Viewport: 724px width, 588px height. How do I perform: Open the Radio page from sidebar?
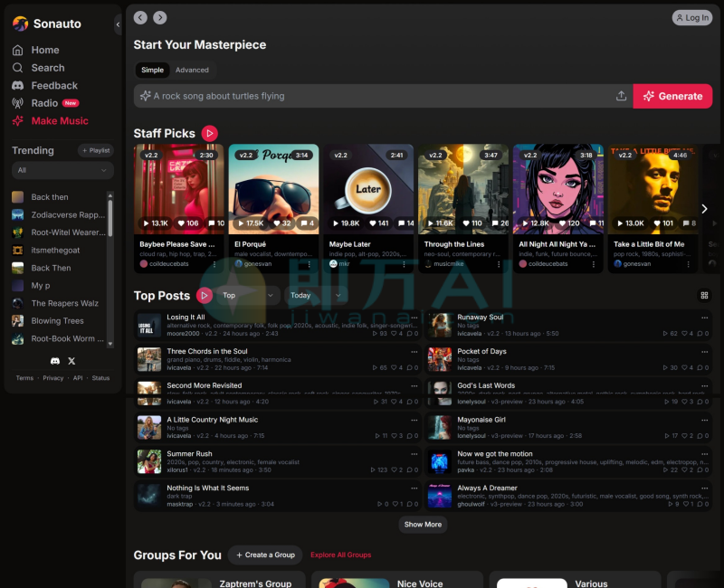click(x=45, y=103)
